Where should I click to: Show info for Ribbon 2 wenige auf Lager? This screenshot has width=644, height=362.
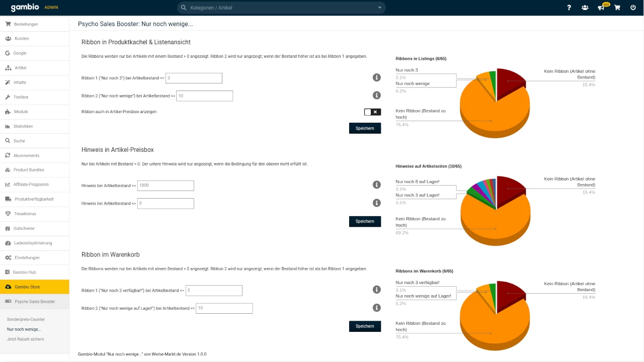(x=376, y=308)
